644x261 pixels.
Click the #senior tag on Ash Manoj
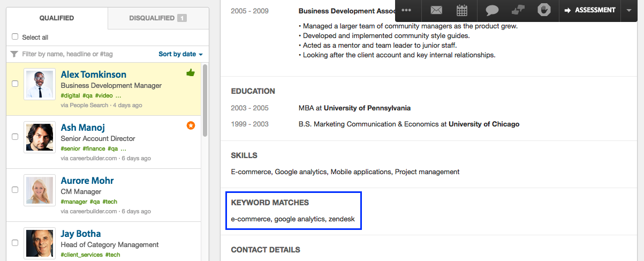[x=70, y=149]
